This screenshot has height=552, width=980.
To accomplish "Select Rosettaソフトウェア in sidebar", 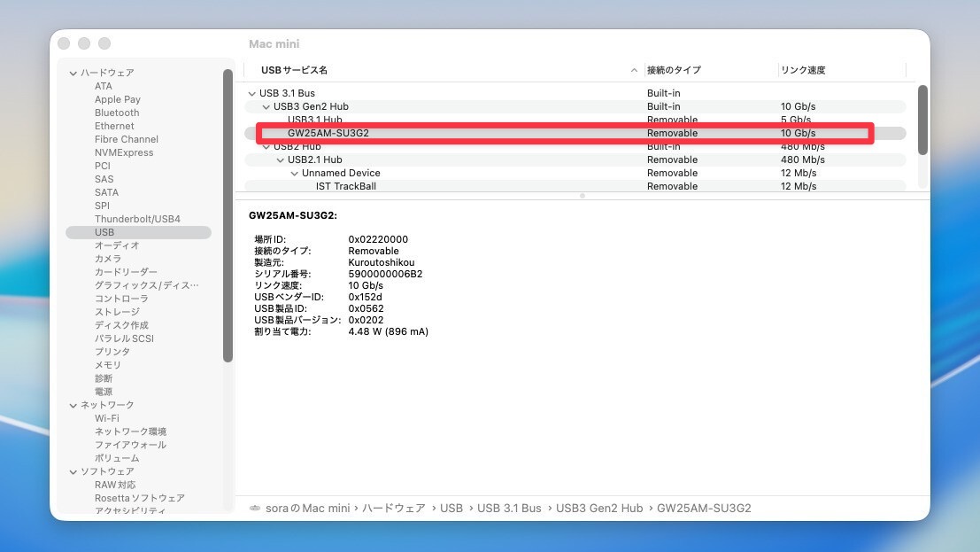I will click(x=139, y=498).
